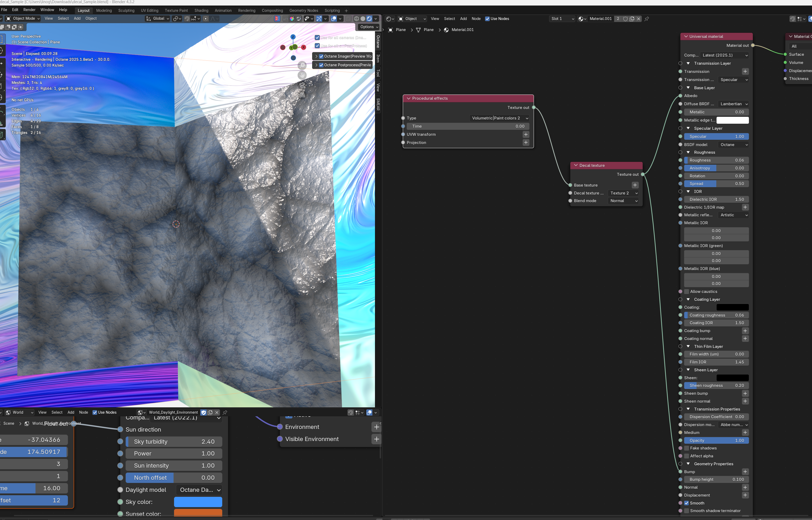This screenshot has width=812, height=520.
Task: Enable Allow caustics checkbox
Action: point(686,291)
